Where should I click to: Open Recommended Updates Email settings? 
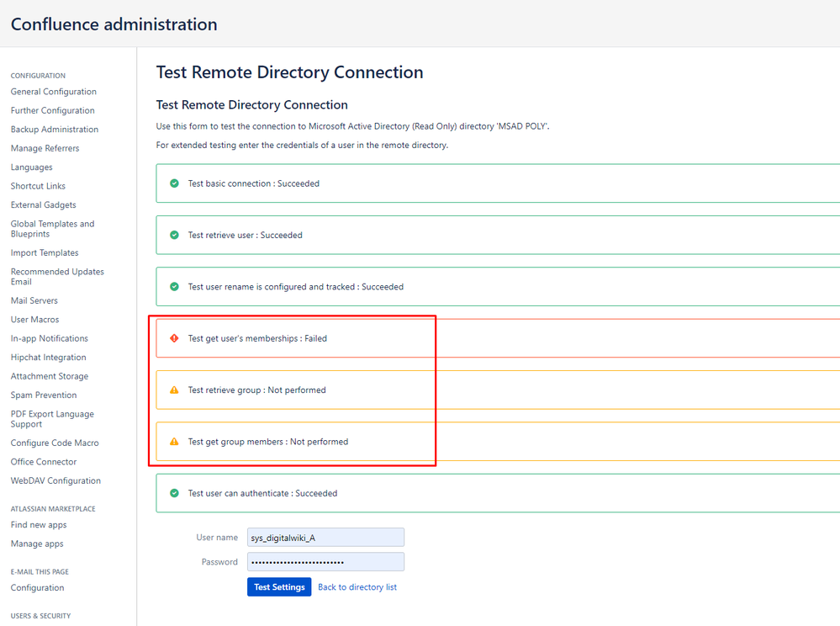tap(57, 277)
